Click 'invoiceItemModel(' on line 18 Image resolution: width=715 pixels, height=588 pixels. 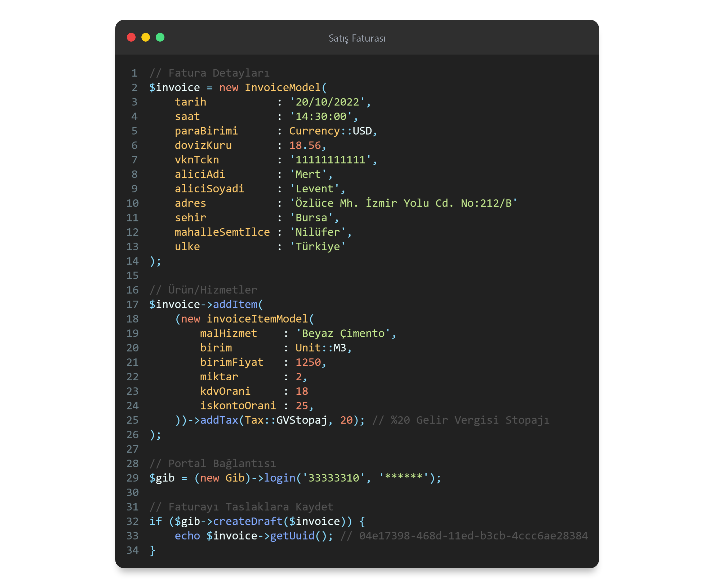point(261,319)
